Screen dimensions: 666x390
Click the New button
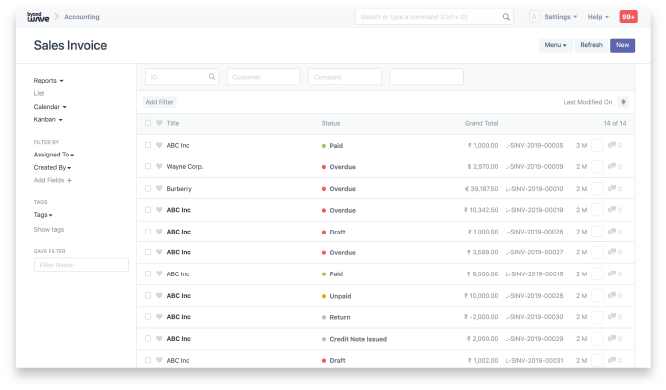click(x=622, y=45)
